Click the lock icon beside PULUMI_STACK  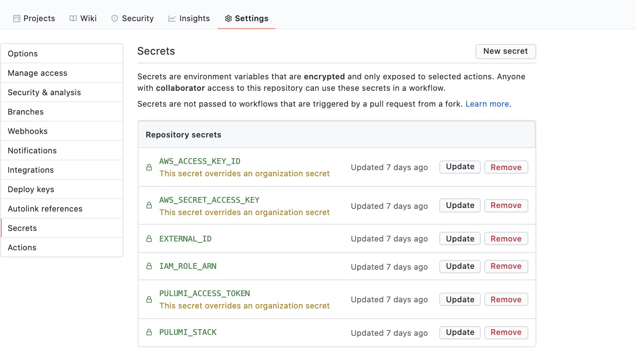[x=149, y=333]
